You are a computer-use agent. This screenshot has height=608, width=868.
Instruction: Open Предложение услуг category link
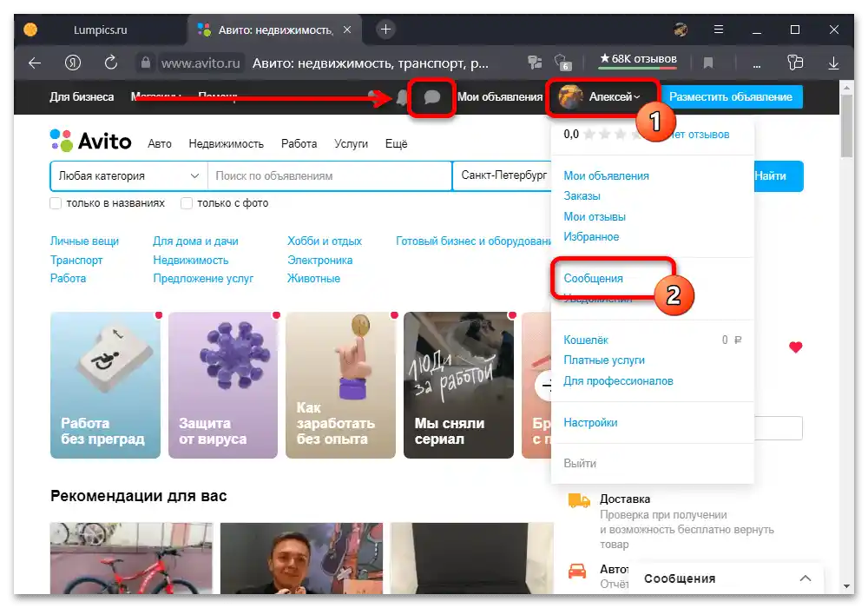tap(203, 279)
